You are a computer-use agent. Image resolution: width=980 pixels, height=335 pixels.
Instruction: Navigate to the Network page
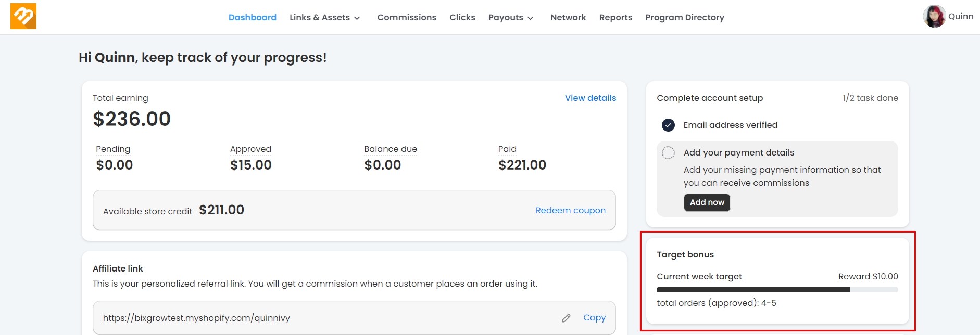(568, 18)
